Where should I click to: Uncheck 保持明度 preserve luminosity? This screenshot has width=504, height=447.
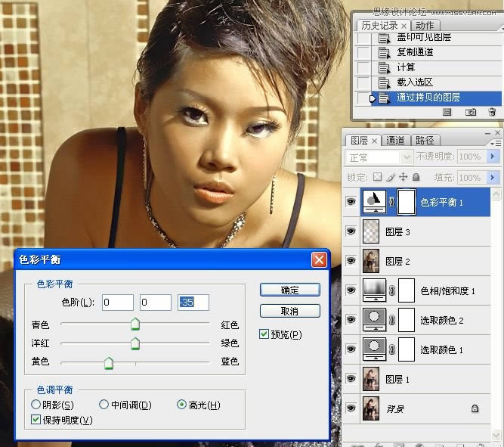[x=36, y=420]
